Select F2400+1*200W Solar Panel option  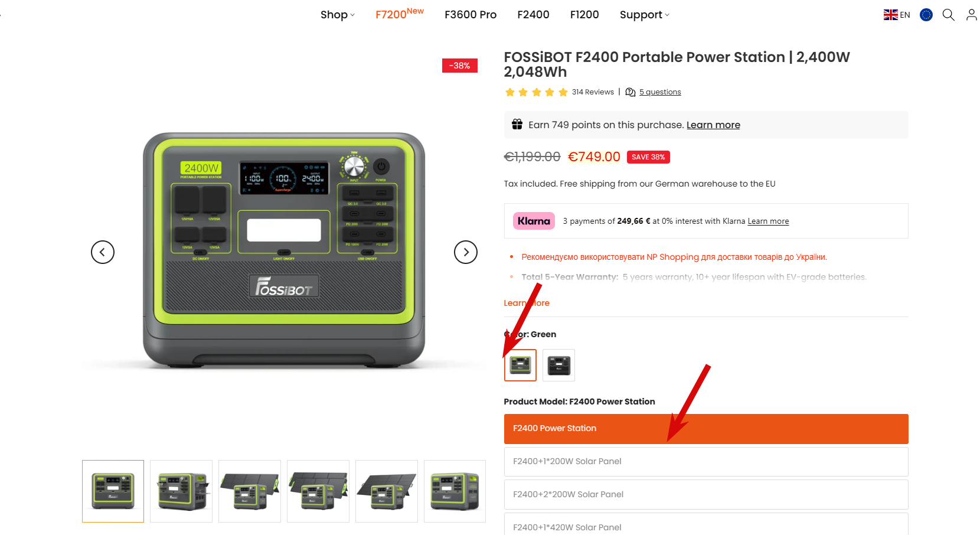(x=706, y=462)
